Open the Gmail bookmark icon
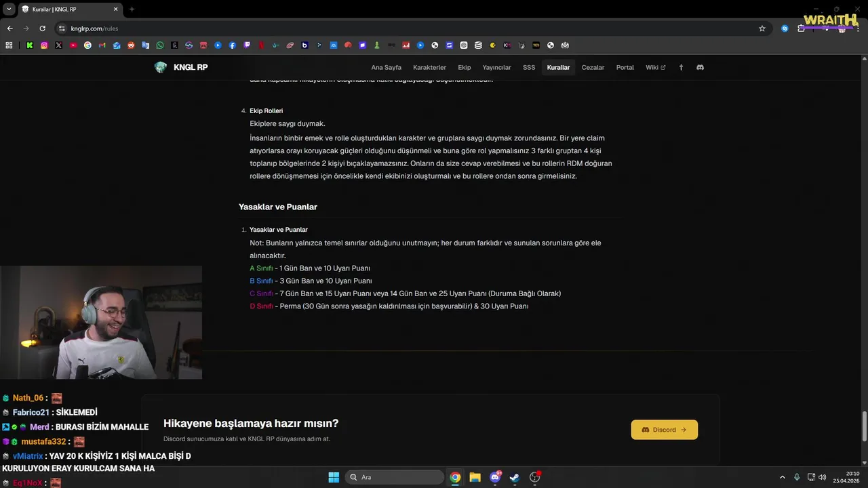This screenshot has height=488, width=868. click(102, 45)
